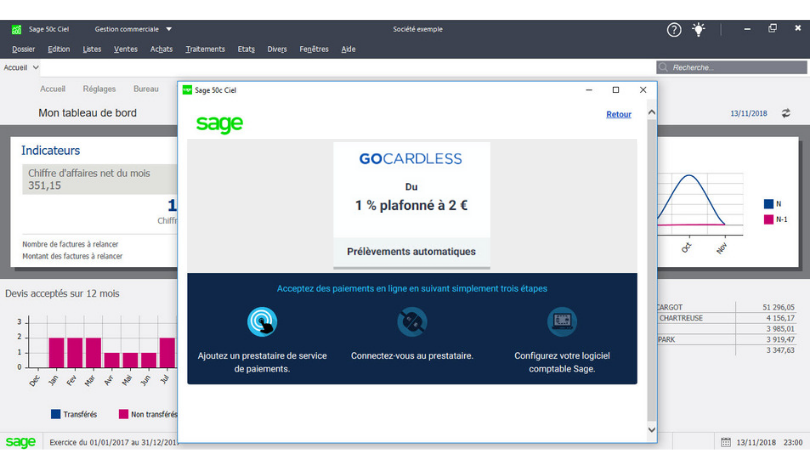Screen dimensions: 810x450
Task: Click the Sage logo in the dialog
Action: tap(219, 124)
